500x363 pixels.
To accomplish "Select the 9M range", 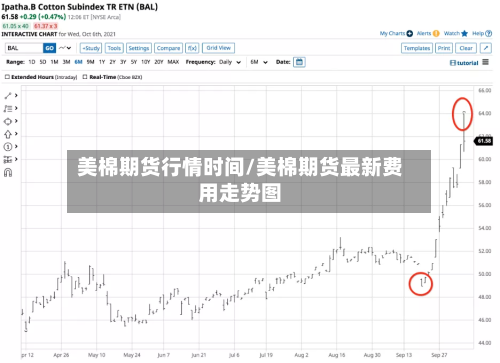I will pos(90,62).
